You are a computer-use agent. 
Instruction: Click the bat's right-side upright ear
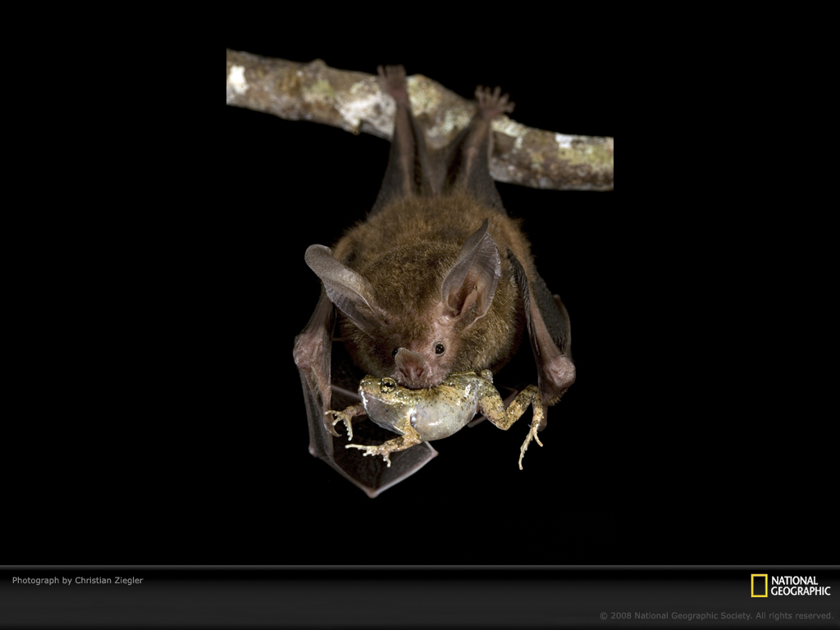(x=472, y=276)
